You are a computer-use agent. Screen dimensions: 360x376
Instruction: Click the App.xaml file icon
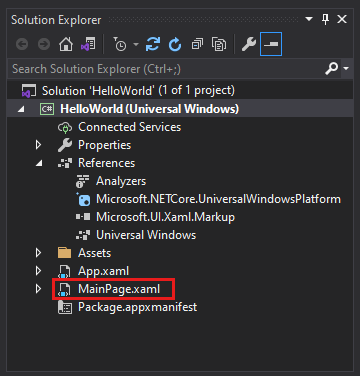pyautogui.click(x=65, y=271)
